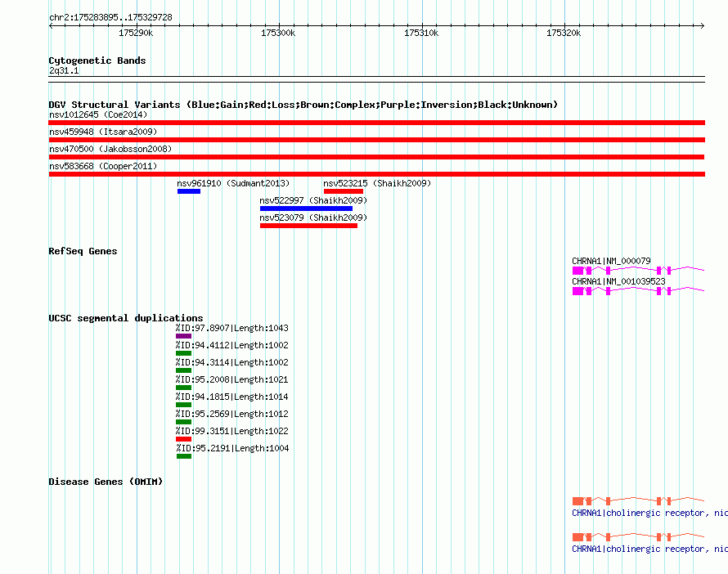Image resolution: width=728 pixels, height=574 pixels.
Task: Open nsv470500 (Jakobsson2008) label
Action: [110, 149]
